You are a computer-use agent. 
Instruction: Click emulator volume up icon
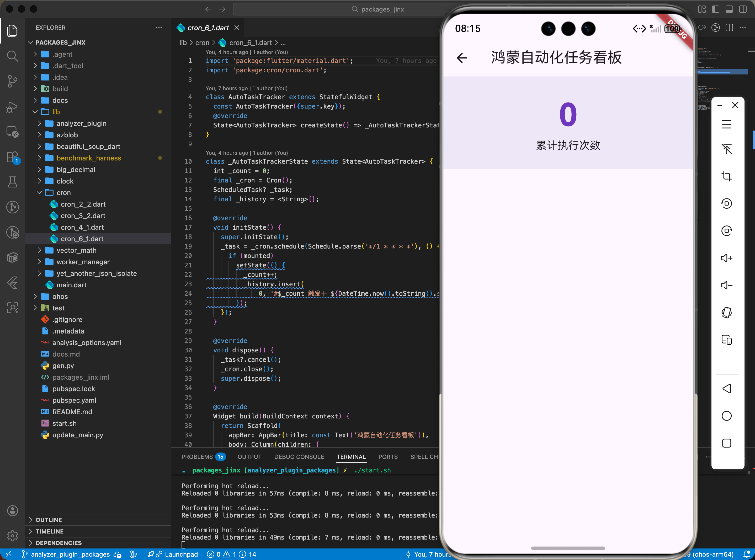tap(726, 258)
